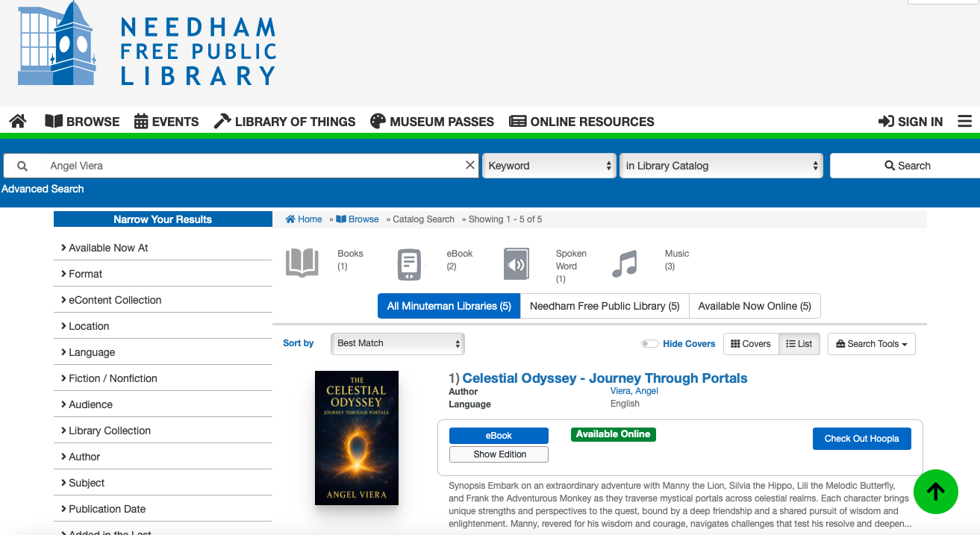Viewport: 980px width, 535px height.
Task: Select the Spoken Word speaker icon
Action: pos(516,264)
